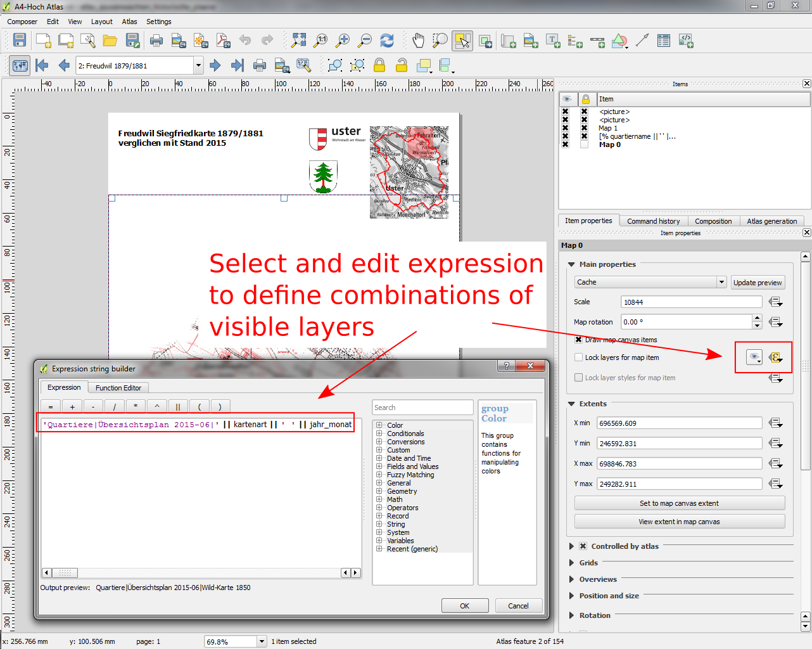Expand the Geometry function group

(x=379, y=491)
